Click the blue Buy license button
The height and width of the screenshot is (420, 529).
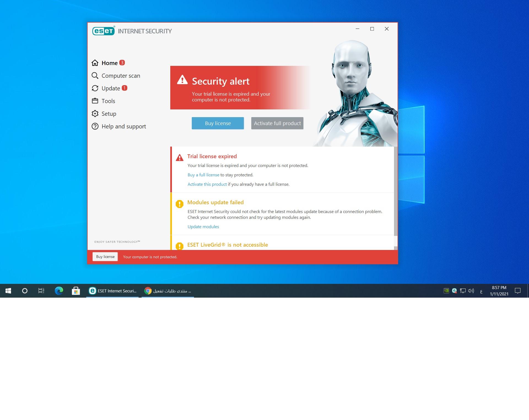pyautogui.click(x=218, y=123)
